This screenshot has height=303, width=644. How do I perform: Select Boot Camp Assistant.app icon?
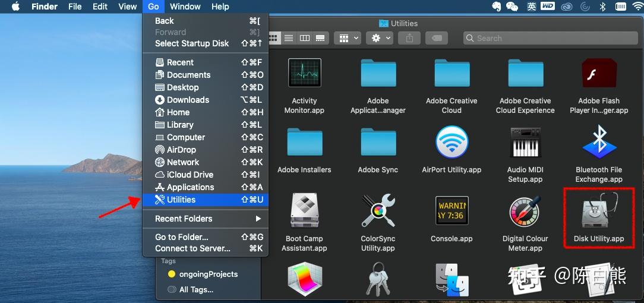point(304,212)
